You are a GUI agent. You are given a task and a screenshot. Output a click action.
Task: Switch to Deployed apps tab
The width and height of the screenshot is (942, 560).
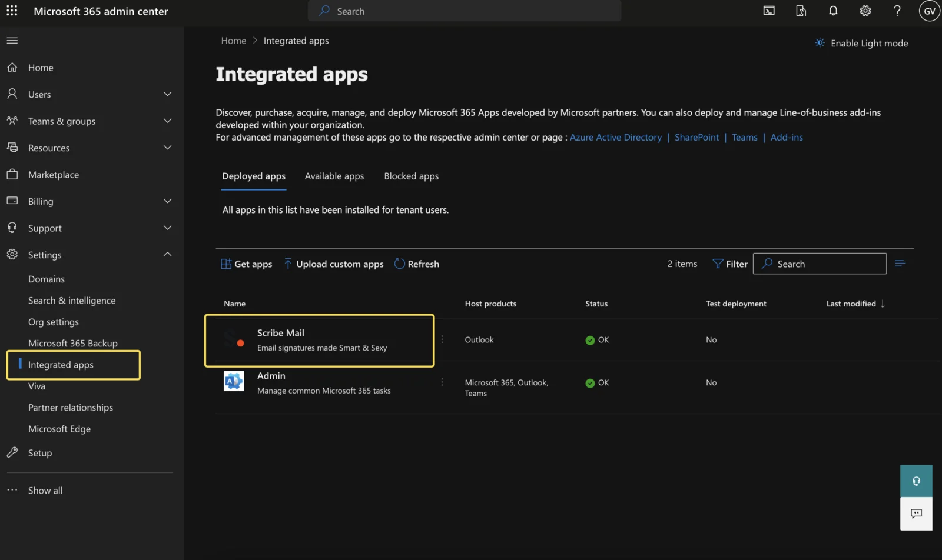254,176
